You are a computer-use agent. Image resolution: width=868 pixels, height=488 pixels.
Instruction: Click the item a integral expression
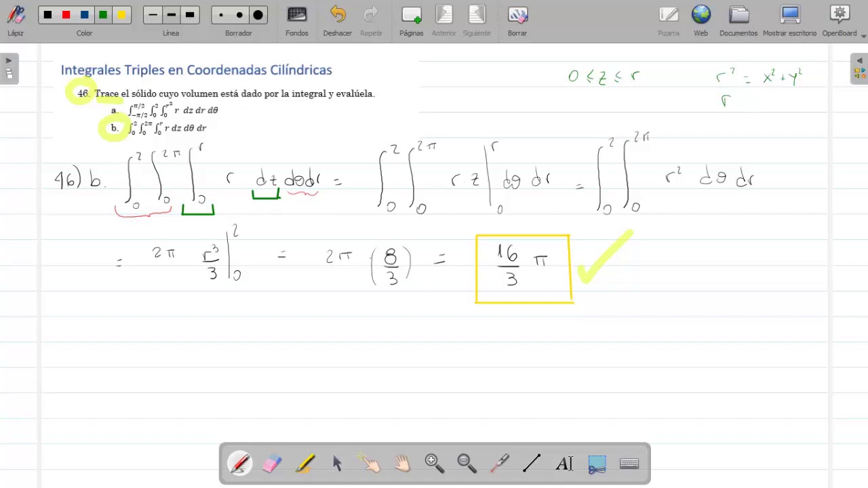[x=173, y=110]
